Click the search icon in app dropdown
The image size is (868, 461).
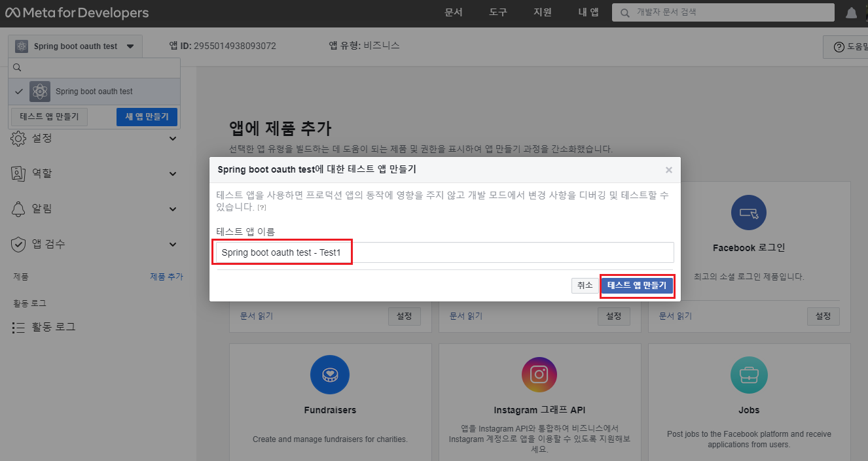(17, 68)
